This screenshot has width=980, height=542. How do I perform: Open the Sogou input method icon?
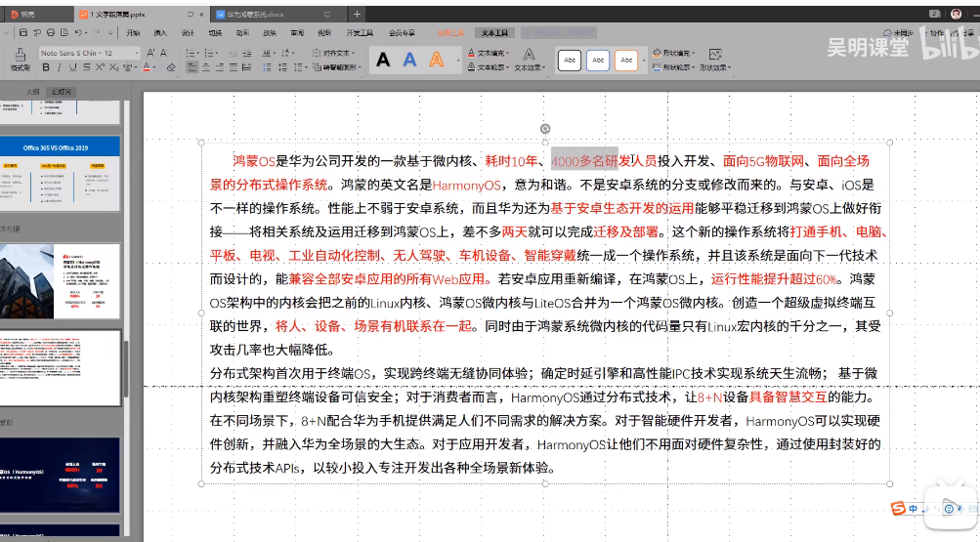898,508
